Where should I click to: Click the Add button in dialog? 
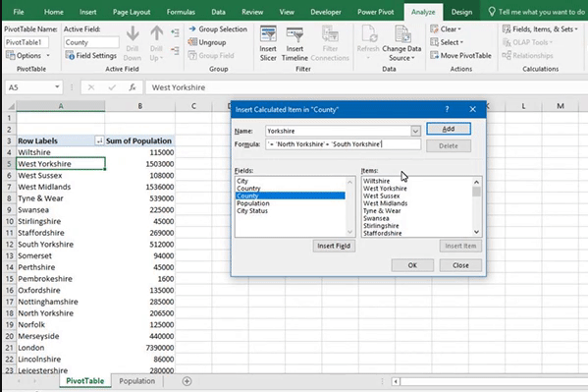tap(449, 129)
